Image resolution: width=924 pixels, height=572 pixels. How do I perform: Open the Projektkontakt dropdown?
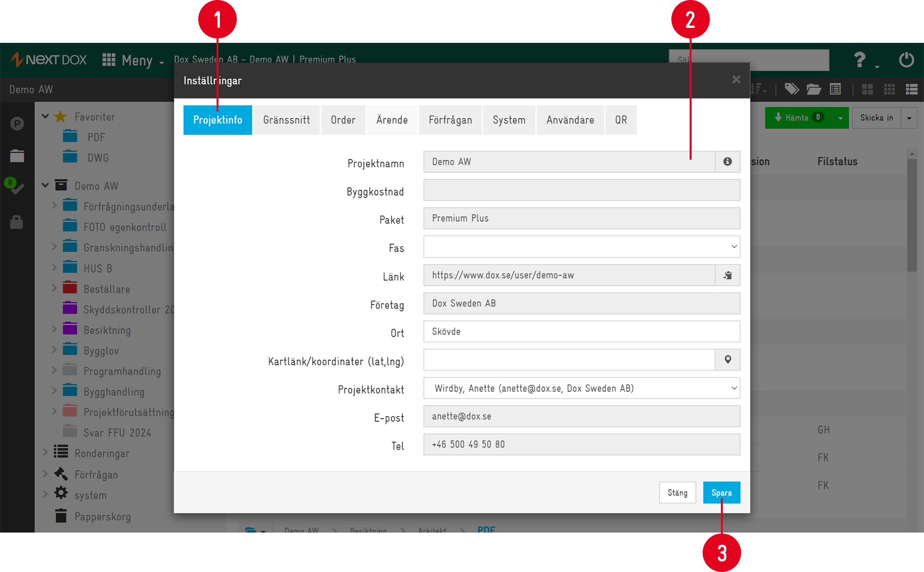coord(581,388)
